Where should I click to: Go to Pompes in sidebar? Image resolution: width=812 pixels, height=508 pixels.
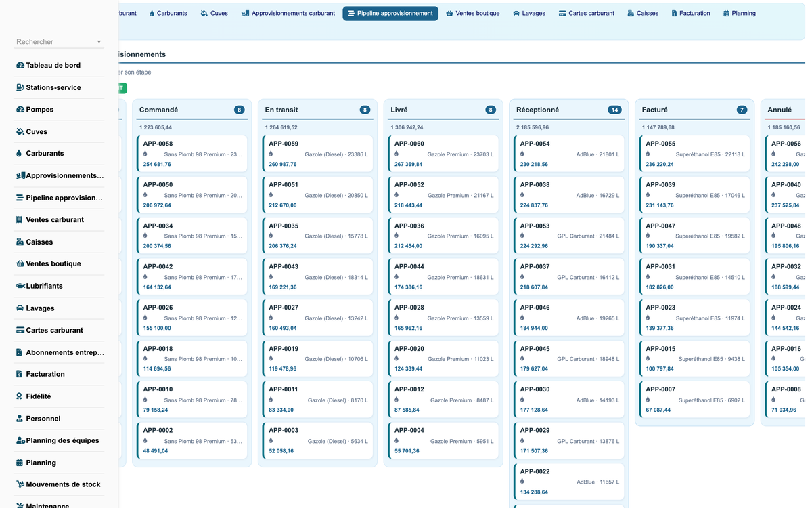[60, 110]
